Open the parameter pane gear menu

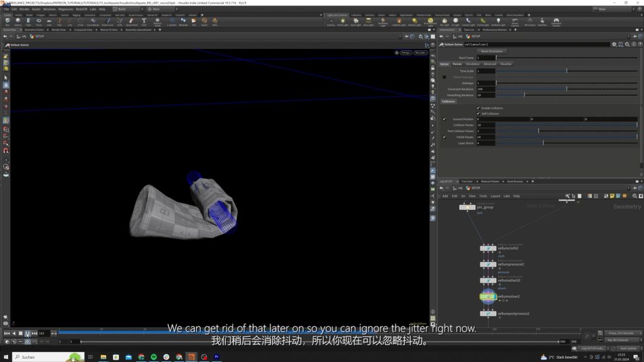[x=614, y=45]
